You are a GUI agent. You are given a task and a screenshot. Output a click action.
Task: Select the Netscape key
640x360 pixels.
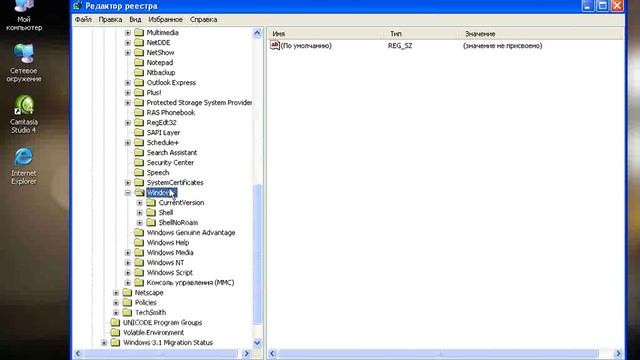pos(149,293)
